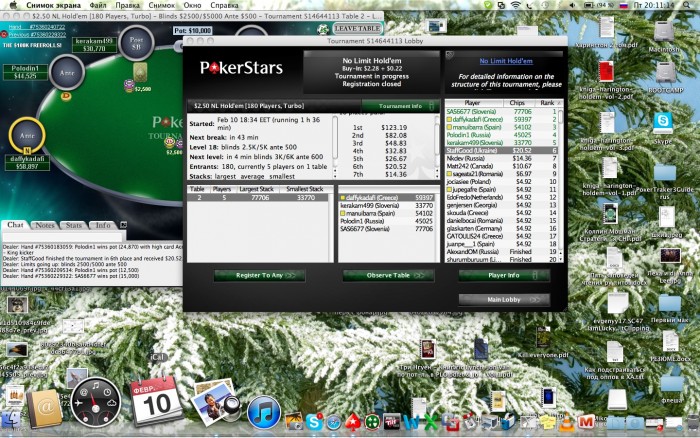Select Matt242 (Canada) in player list
Screen dimensions: 700x438
pos(501,166)
